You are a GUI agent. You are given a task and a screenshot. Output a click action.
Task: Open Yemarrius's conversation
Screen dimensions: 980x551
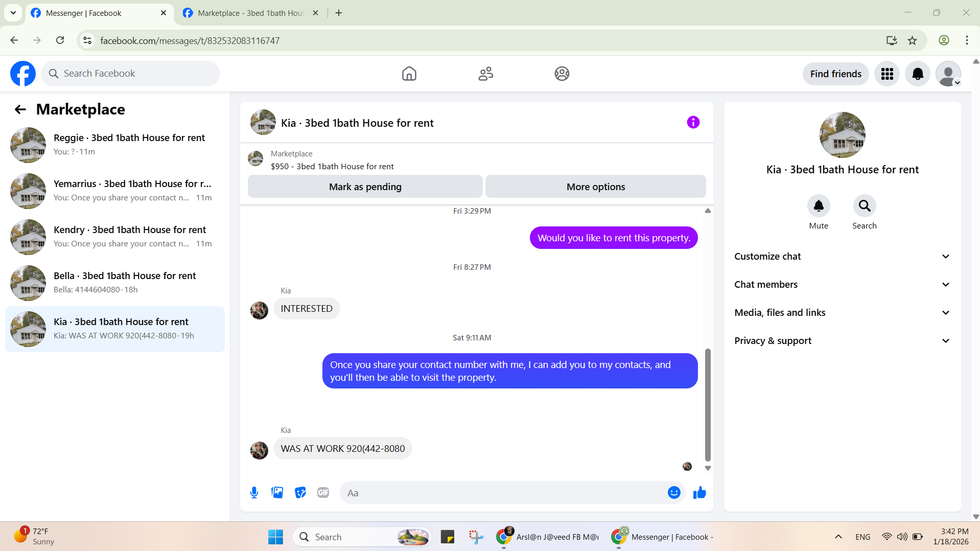(115, 191)
